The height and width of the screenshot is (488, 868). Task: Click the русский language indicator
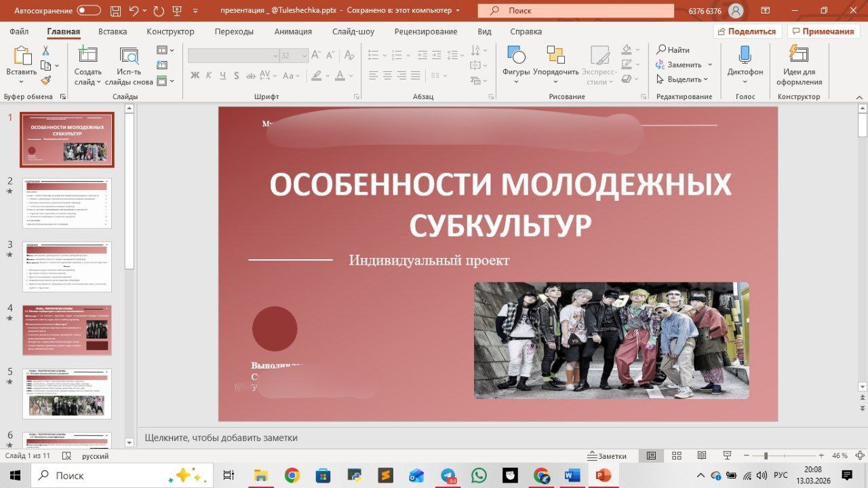coord(96,456)
